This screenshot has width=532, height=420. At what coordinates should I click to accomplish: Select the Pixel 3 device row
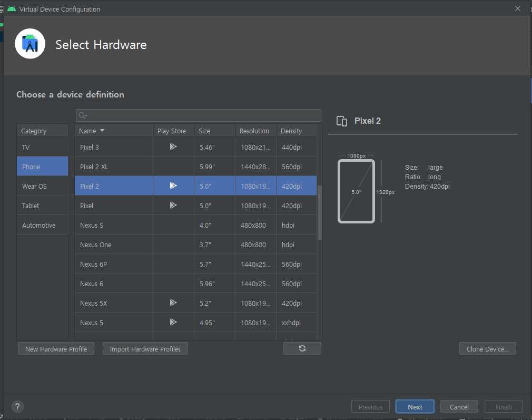pos(196,147)
